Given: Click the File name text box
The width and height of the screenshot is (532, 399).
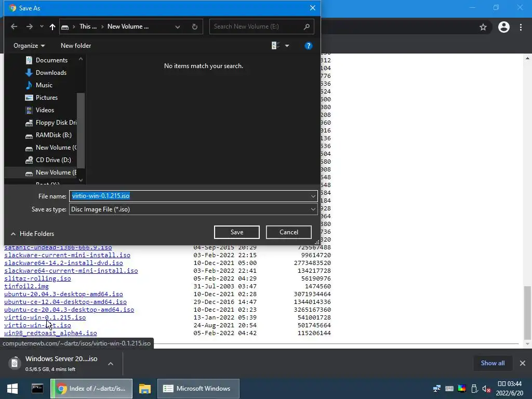Looking at the screenshot, I should (x=189, y=196).
